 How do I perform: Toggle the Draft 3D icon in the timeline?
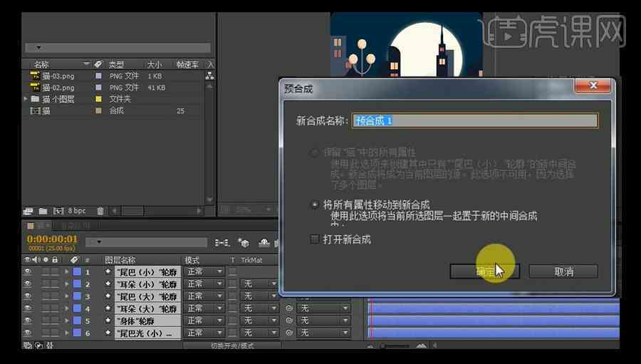pos(244,243)
